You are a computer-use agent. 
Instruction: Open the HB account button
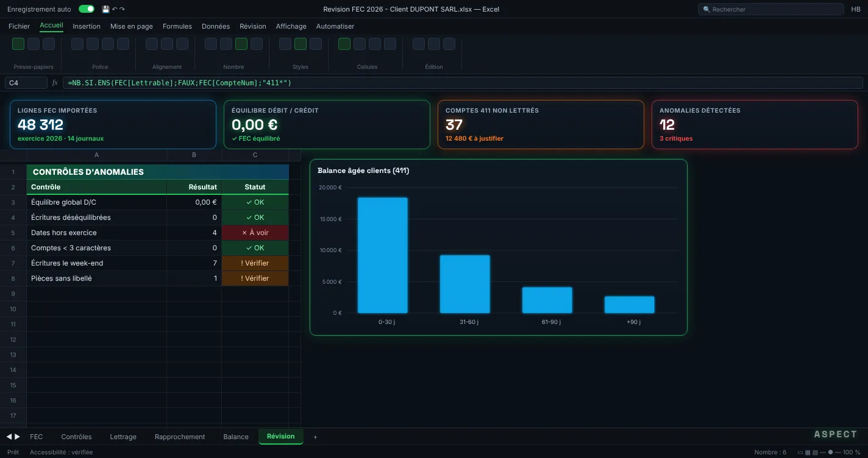click(856, 9)
